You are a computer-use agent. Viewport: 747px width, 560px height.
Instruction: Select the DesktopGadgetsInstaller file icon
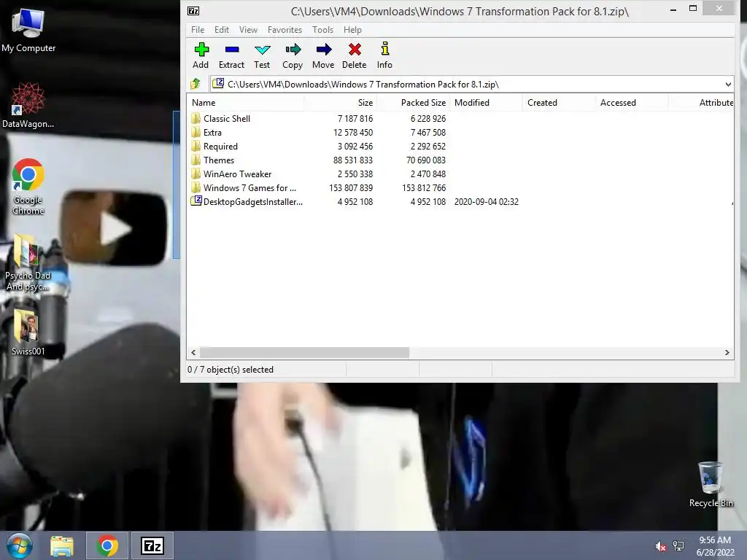196,201
